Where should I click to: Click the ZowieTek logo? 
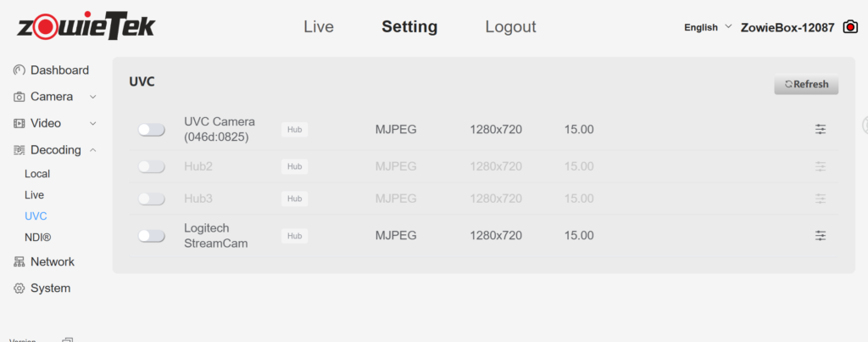point(86,26)
